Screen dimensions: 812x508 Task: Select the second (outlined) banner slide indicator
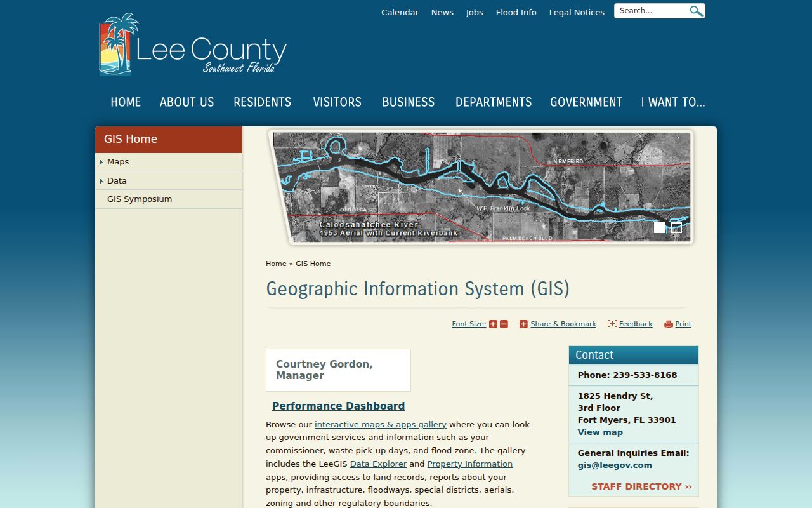676,227
